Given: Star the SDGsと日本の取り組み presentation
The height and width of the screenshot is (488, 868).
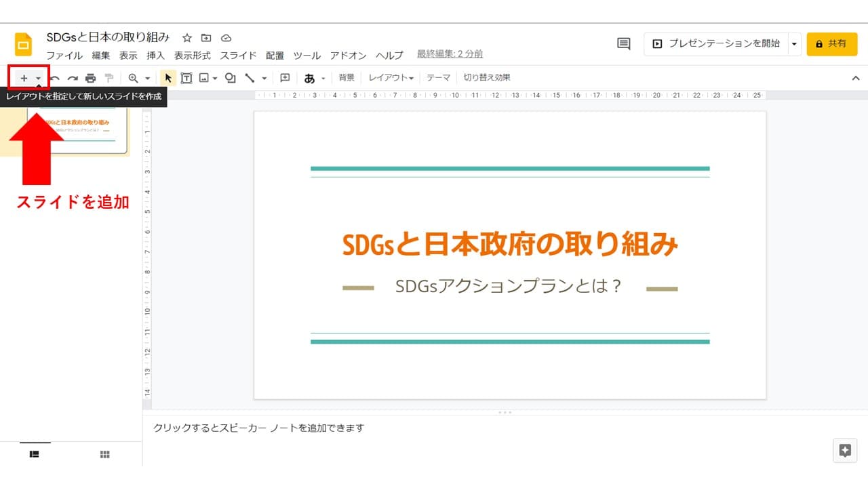Looking at the screenshot, I should point(187,38).
